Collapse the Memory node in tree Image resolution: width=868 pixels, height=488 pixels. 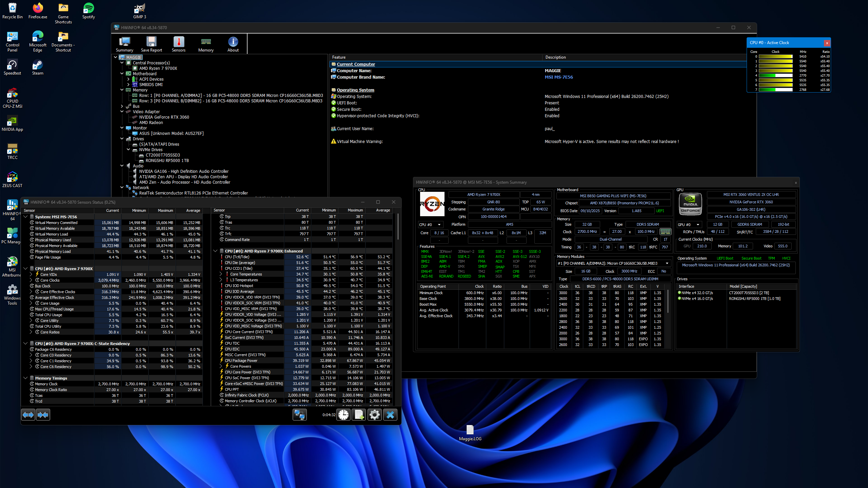(x=122, y=90)
